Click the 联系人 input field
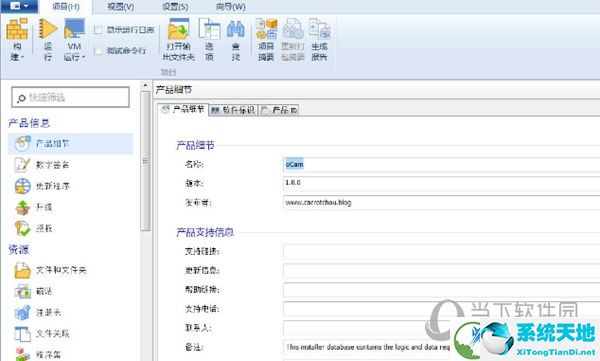 tap(442, 328)
